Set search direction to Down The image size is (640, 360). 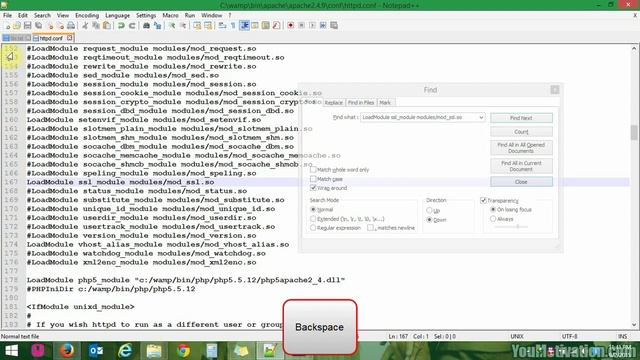[429, 220]
